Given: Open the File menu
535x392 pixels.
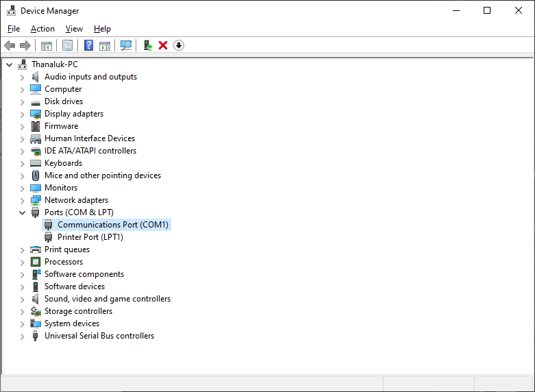Looking at the screenshot, I should (14, 29).
